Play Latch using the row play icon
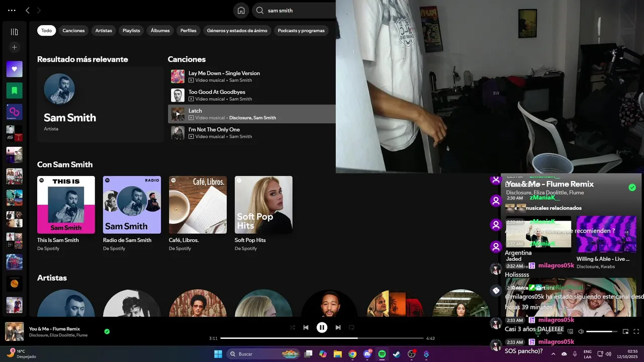Viewport: 644px width, 362px height. pos(178,114)
